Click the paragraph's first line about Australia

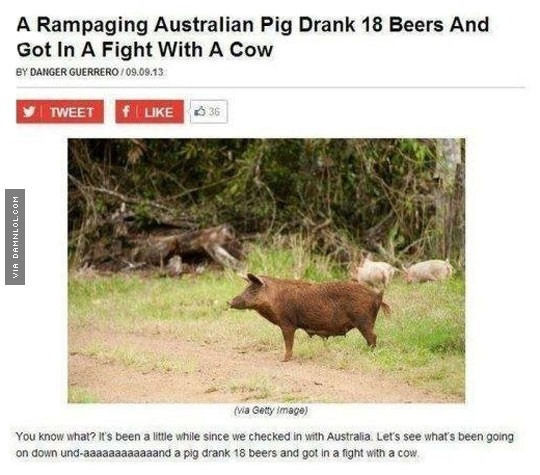point(264,437)
